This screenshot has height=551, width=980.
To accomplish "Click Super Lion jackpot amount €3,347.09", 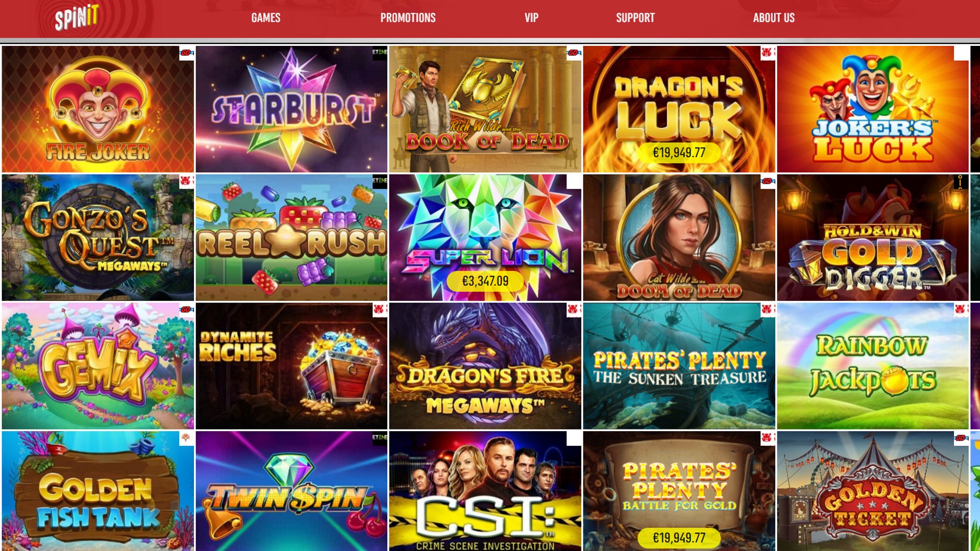I will pos(485,281).
